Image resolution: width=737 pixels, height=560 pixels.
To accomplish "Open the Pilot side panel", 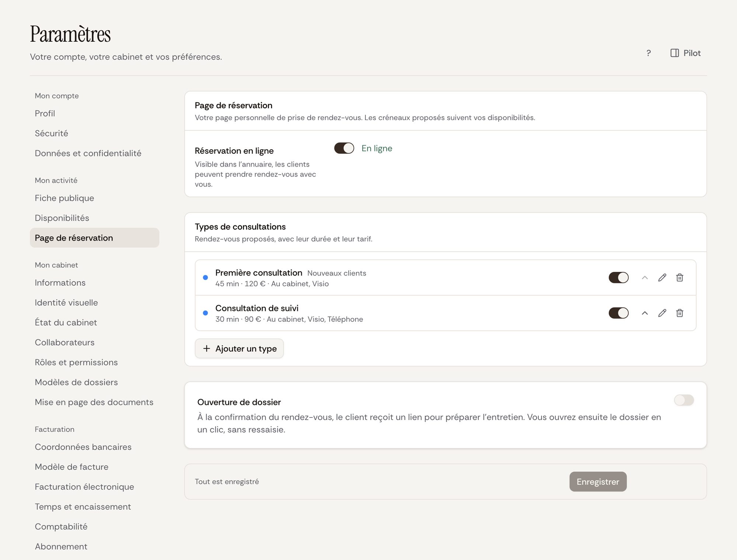I will click(x=685, y=53).
